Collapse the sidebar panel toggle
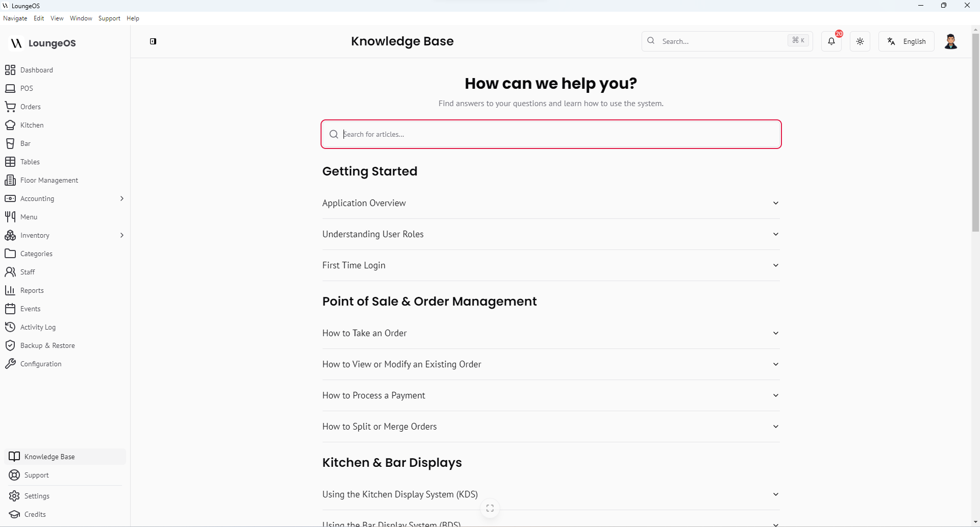 153,41
